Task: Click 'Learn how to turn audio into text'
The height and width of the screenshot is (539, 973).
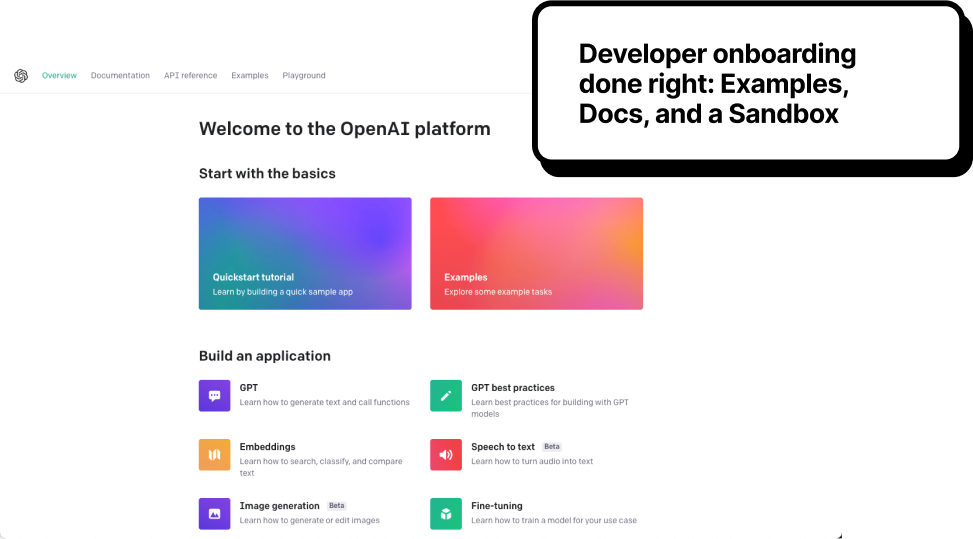Action: 532,461
